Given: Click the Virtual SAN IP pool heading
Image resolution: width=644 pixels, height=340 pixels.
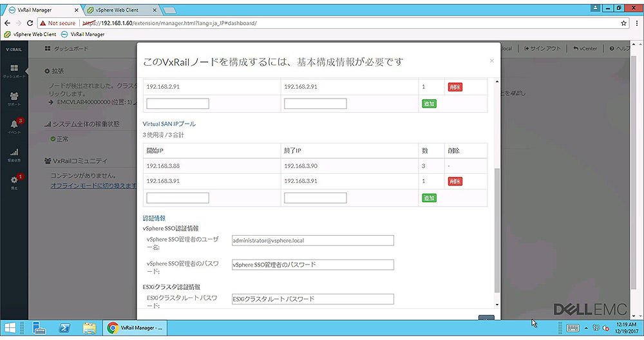Looking at the screenshot, I should point(169,124).
